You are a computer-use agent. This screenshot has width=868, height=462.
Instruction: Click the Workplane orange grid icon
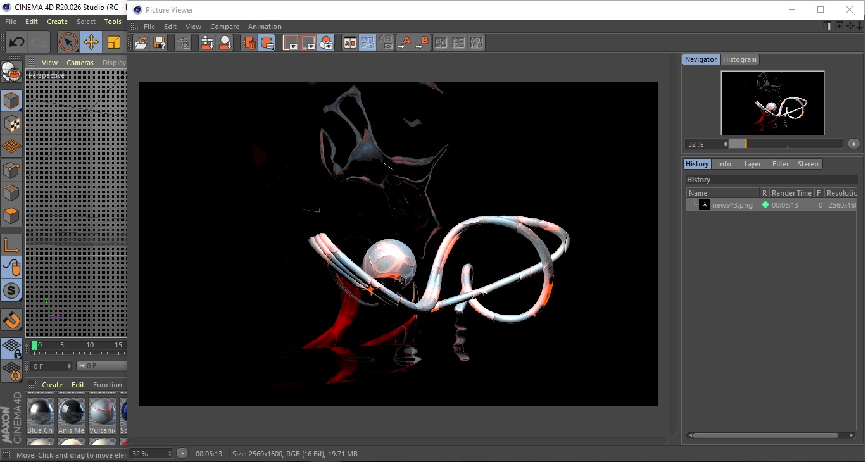[11, 147]
